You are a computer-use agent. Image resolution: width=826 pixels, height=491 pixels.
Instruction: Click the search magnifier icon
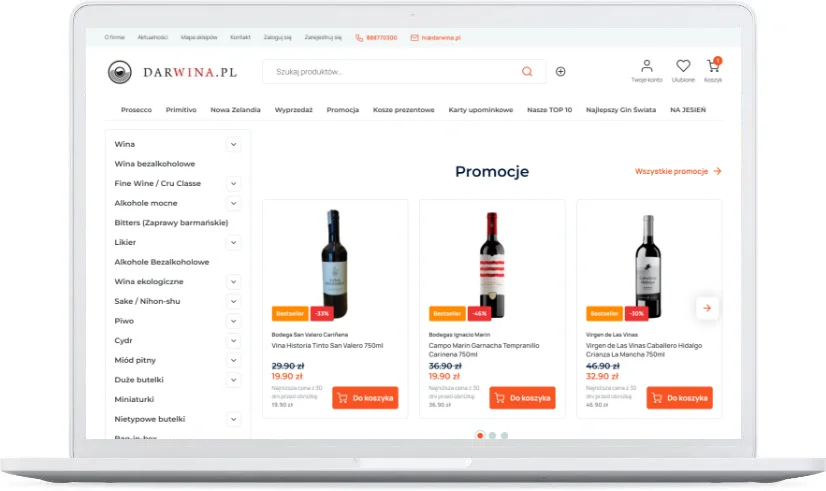pos(527,72)
